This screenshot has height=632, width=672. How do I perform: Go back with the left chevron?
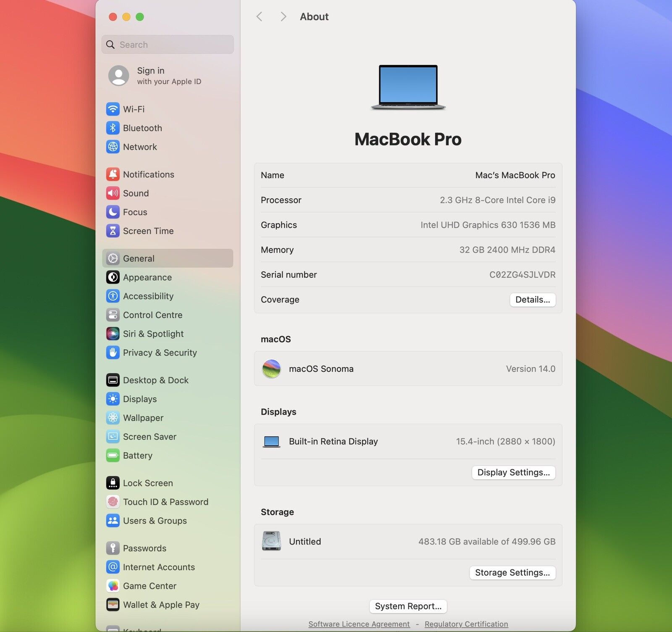point(259,17)
